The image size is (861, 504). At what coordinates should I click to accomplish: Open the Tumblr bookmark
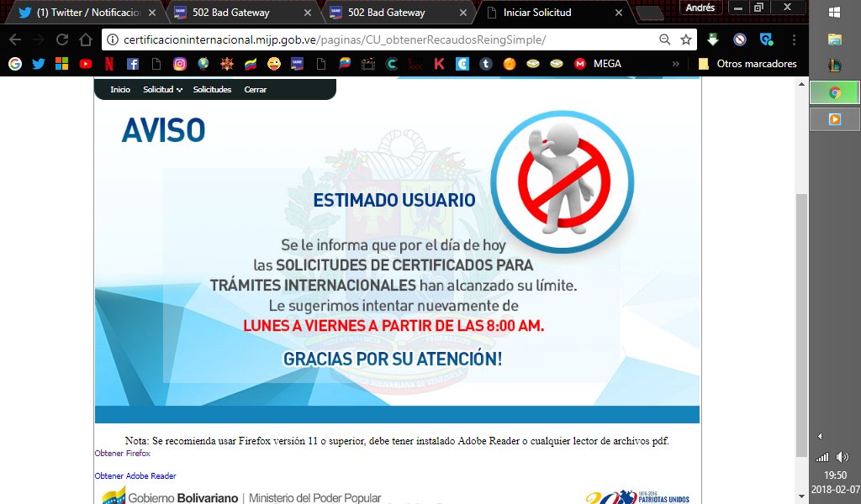click(x=486, y=64)
